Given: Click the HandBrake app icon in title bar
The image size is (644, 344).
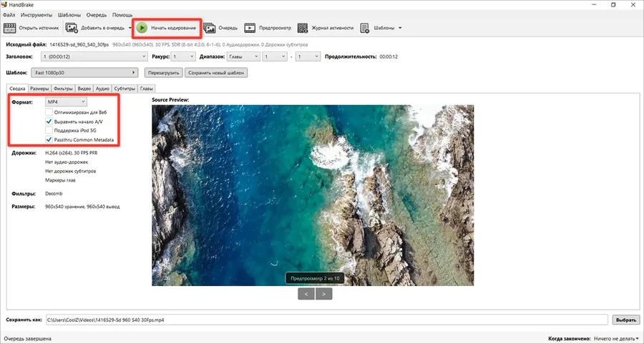Looking at the screenshot, I should (4, 5).
